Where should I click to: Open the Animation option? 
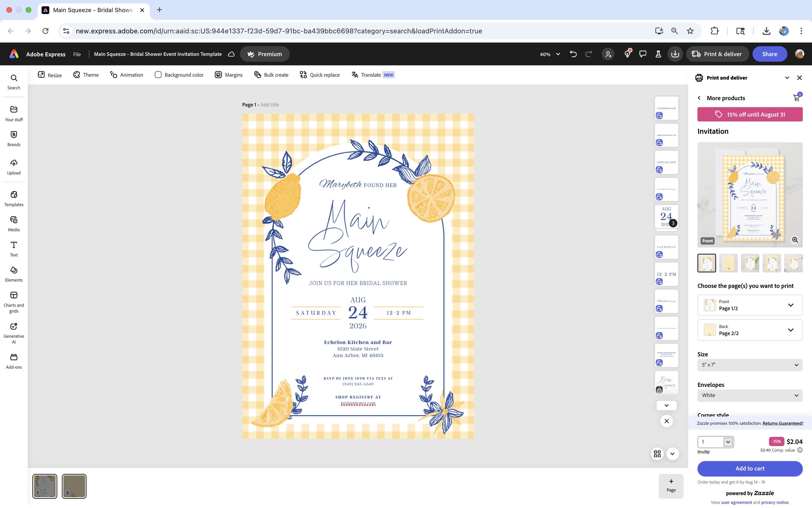126,75
